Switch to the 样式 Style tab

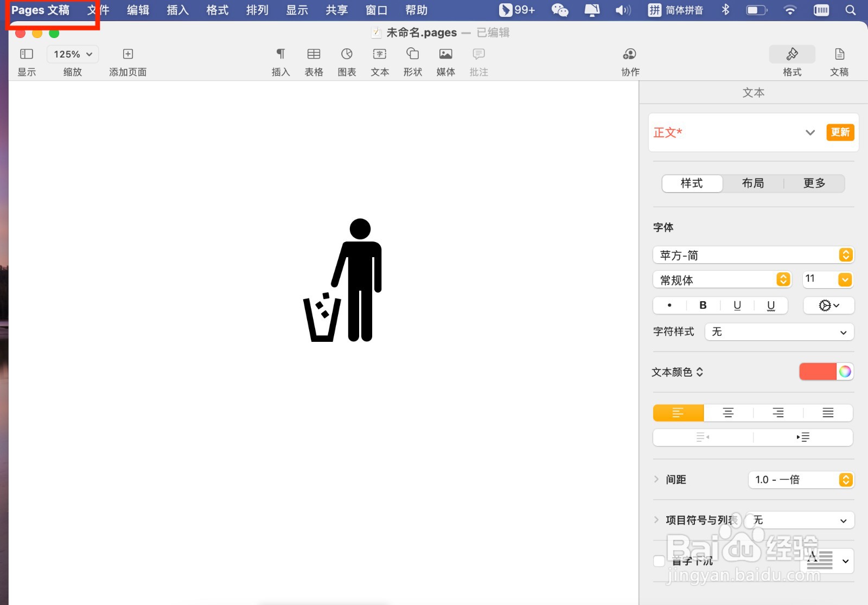click(x=692, y=183)
